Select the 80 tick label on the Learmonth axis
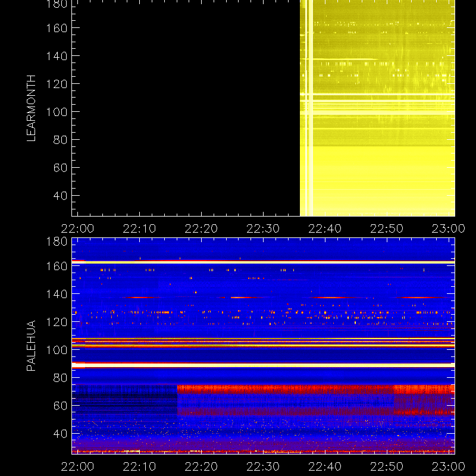The image size is (476, 476). pyautogui.click(x=60, y=140)
